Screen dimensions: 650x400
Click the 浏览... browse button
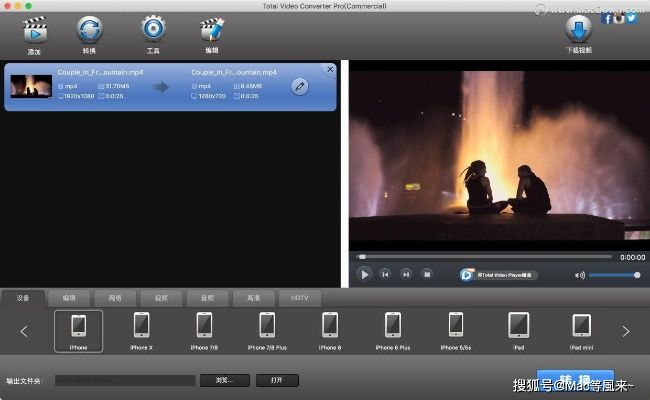(x=223, y=380)
